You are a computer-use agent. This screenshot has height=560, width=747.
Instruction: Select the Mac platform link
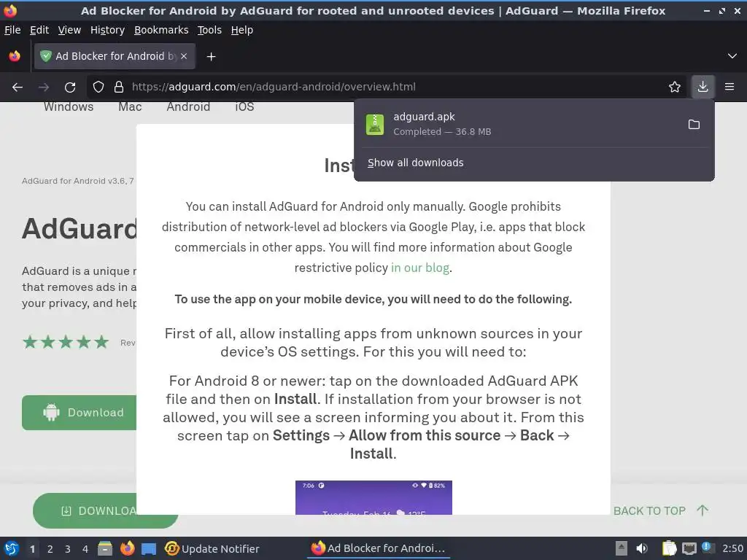[130, 106]
